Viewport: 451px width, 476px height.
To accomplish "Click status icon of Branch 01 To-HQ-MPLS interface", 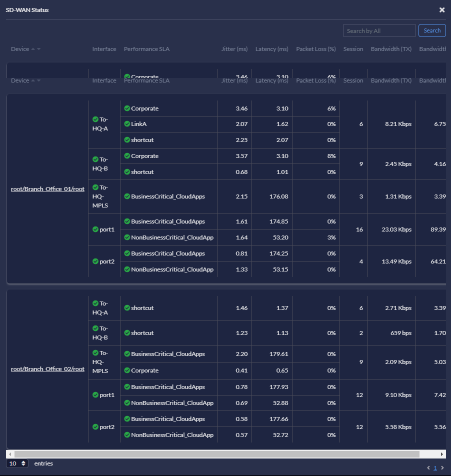I will 95,187.
